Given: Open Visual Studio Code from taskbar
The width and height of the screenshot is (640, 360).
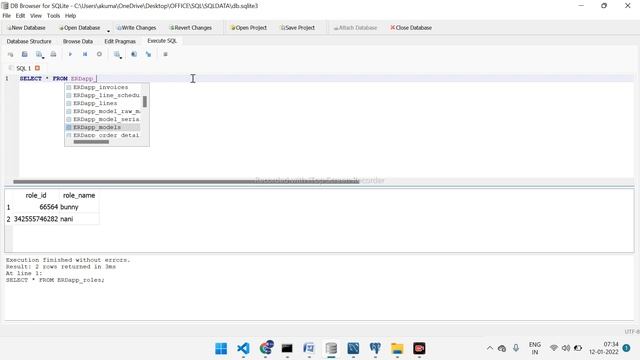Looking at the screenshot, I should [x=243, y=348].
